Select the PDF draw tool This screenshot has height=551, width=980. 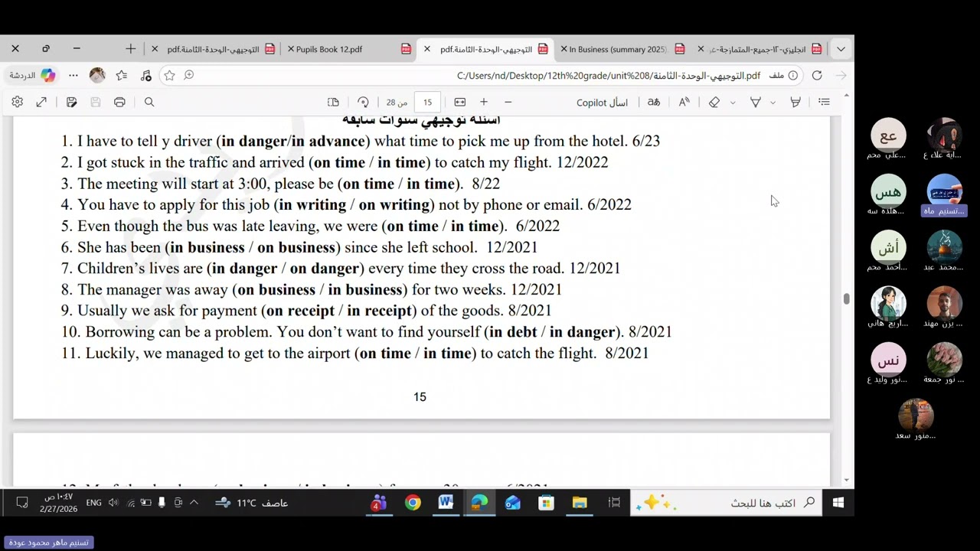click(x=756, y=102)
